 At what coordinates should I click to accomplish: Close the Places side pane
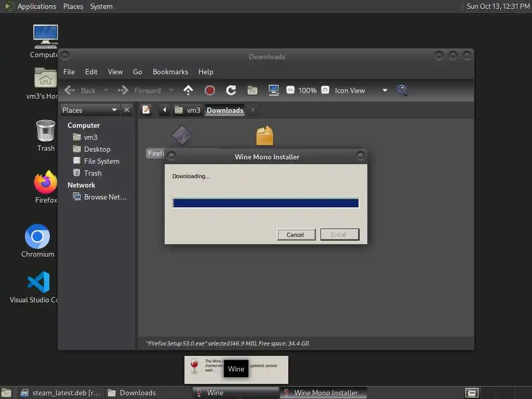pyautogui.click(x=127, y=110)
